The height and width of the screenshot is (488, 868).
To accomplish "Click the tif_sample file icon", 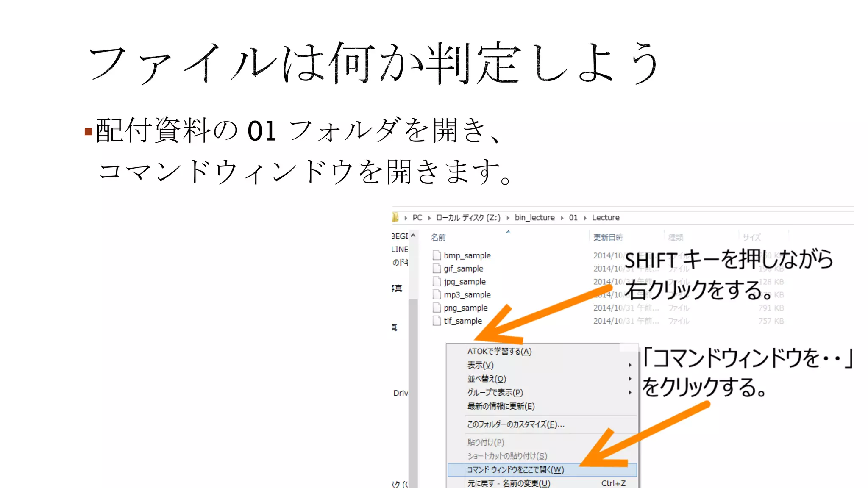I will [437, 321].
